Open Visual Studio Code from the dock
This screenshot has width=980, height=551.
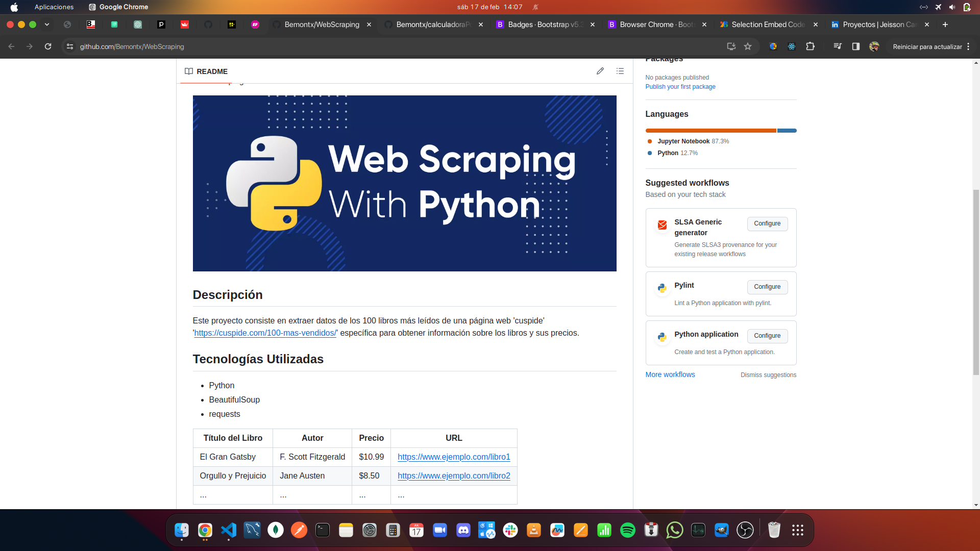pos(229,530)
